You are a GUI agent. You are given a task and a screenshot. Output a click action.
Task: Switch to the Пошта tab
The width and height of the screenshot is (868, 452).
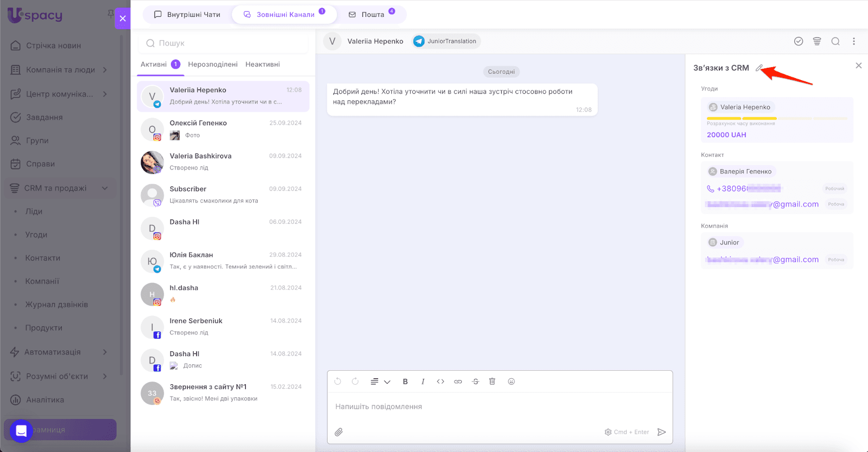(x=372, y=15)
